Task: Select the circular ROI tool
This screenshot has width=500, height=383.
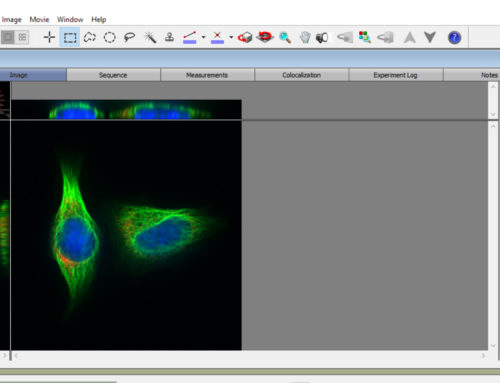Action: 110,37
